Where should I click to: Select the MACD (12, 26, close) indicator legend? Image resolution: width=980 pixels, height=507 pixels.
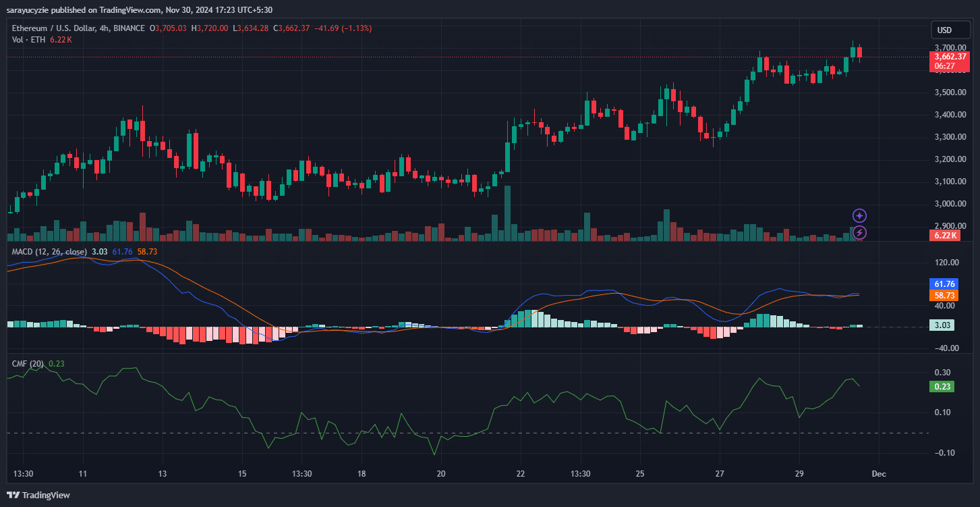pyautogui.click(x=49, y=252)
